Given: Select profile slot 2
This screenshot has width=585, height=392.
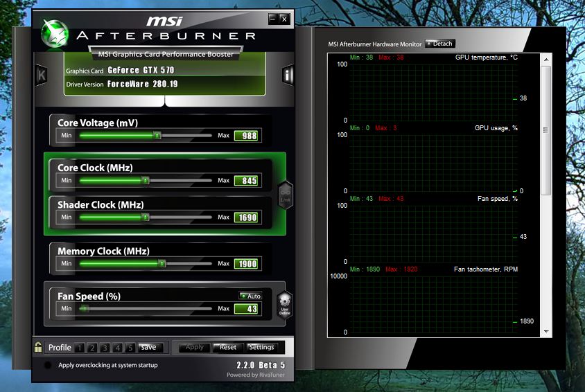Looking at the screenshot, I should click(91, 348).
